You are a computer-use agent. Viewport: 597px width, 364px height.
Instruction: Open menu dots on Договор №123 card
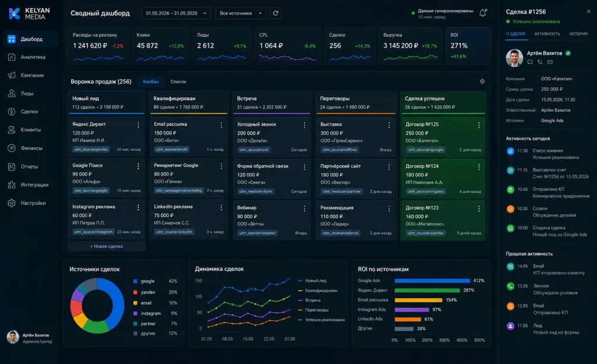point(479,208)
